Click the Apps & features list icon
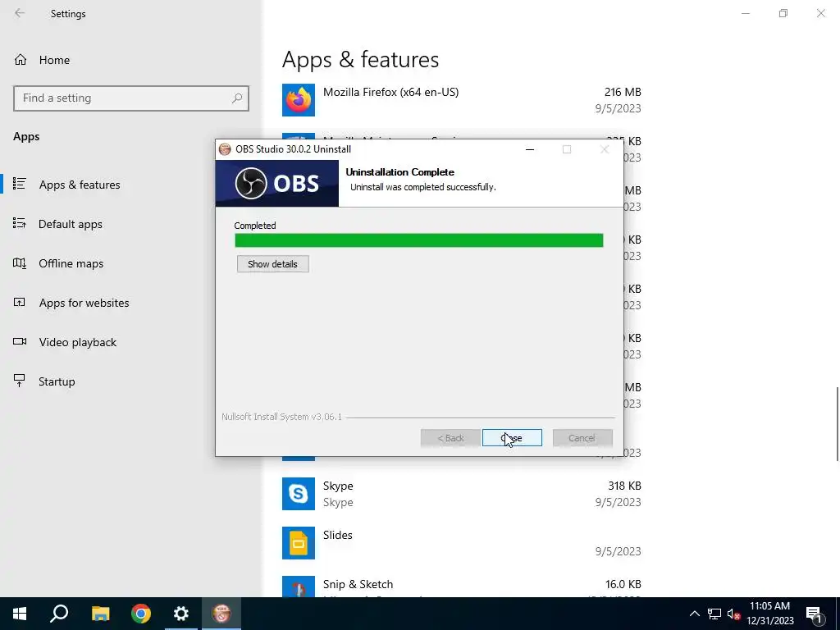 click(x=20, y=183)
